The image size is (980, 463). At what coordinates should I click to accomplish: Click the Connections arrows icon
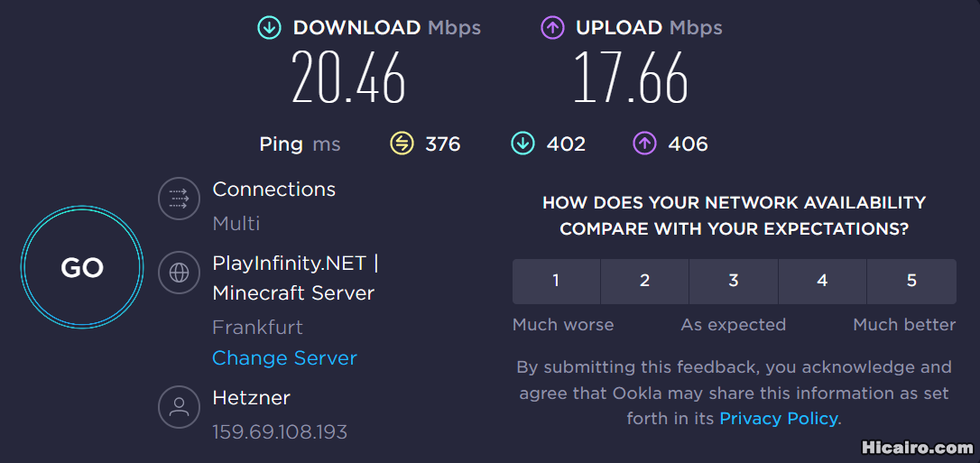tap(179, 199)
